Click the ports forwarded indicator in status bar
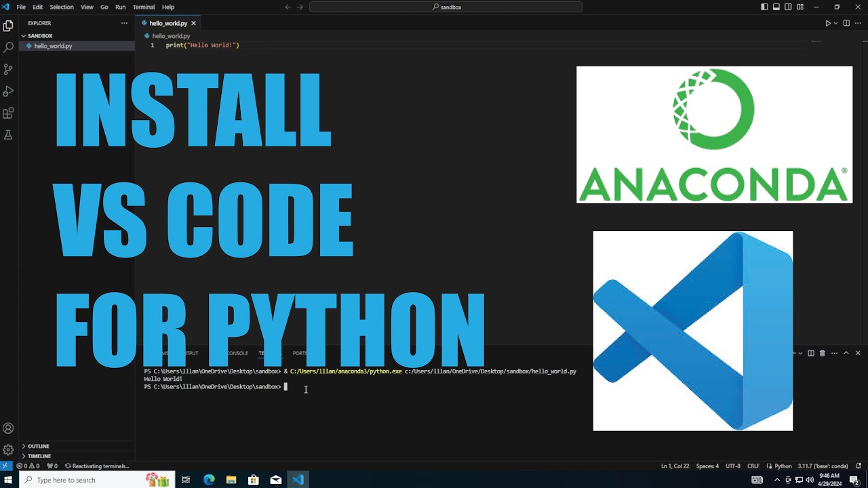868x488 pixels. 51,466
